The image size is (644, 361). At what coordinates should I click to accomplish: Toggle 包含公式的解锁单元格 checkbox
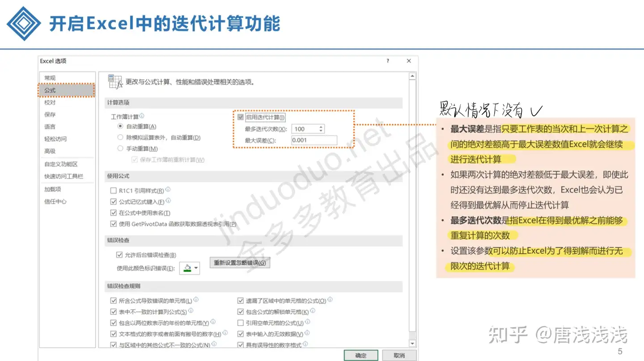[241, 311]
